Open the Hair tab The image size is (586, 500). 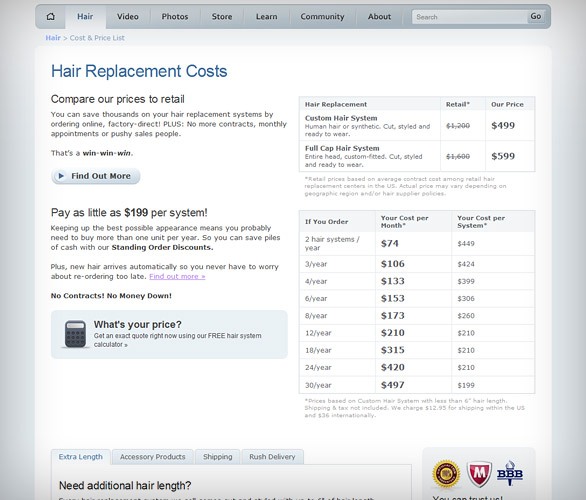tap(85, 16)
